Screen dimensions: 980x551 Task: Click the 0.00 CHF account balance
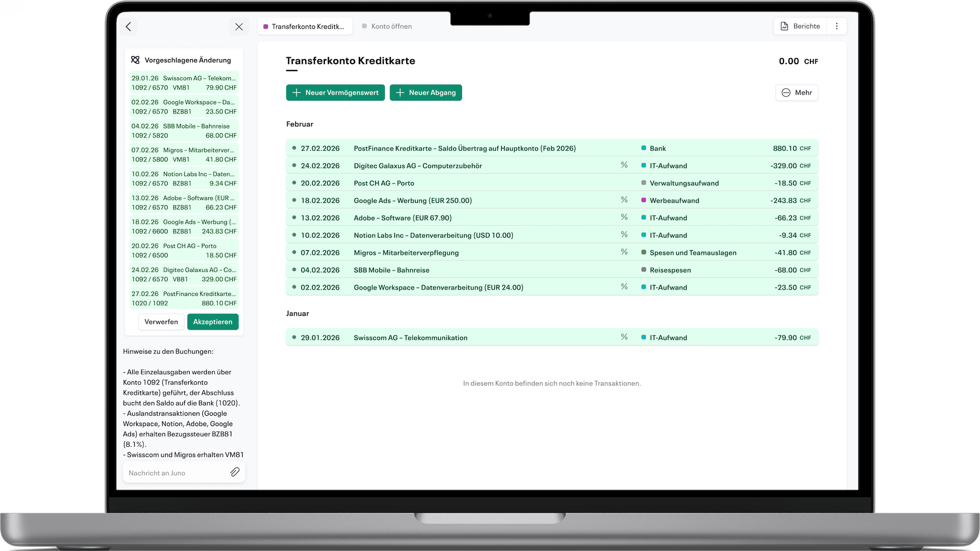point(798,61)
